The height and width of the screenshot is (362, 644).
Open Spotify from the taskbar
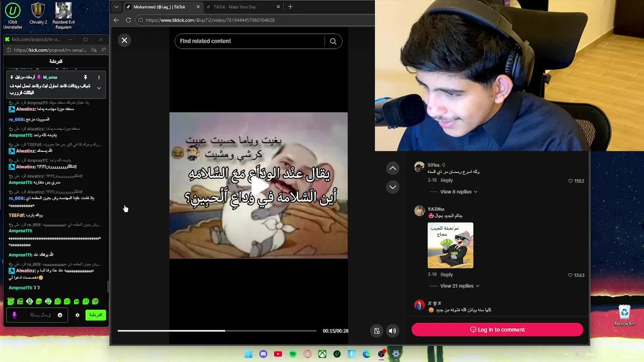[x=293, y=354]
